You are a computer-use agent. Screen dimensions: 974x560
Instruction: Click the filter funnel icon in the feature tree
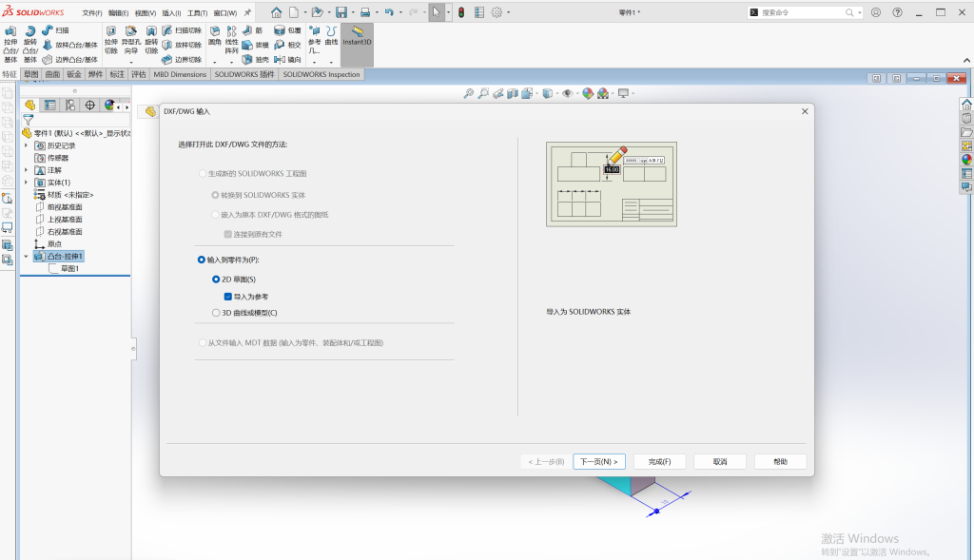click(x=28, y=120)
